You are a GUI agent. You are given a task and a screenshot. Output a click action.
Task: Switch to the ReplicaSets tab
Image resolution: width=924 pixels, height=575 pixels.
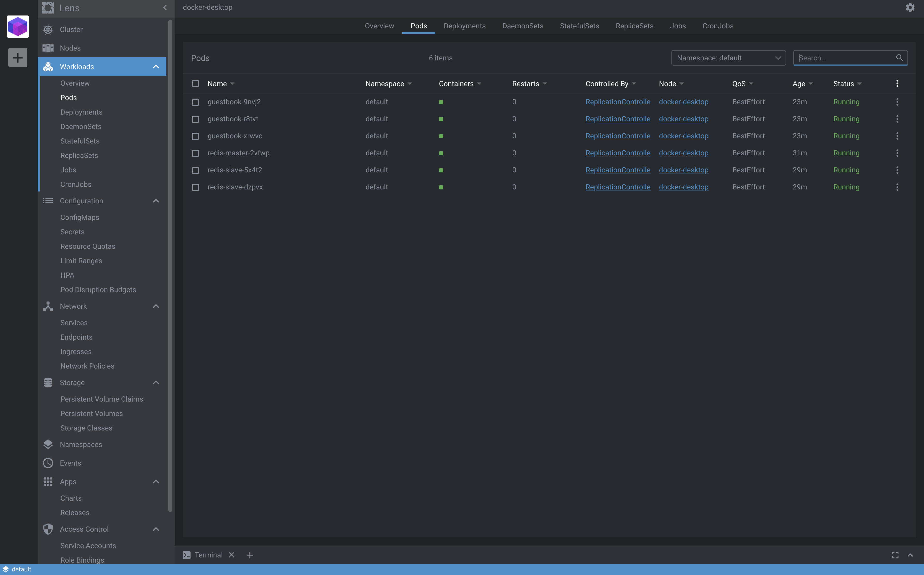coord(635,26)
